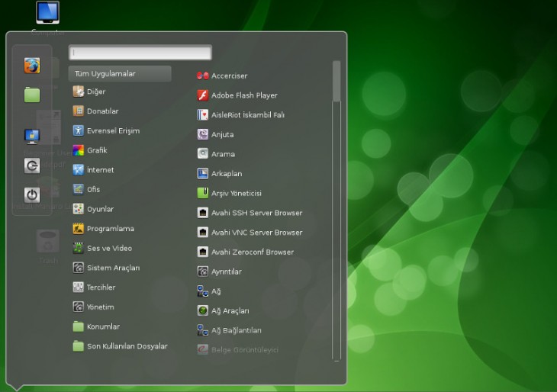This screenshot has height=392, width=557.
Task: Focus the menu search text field
Action: [140, 53]
